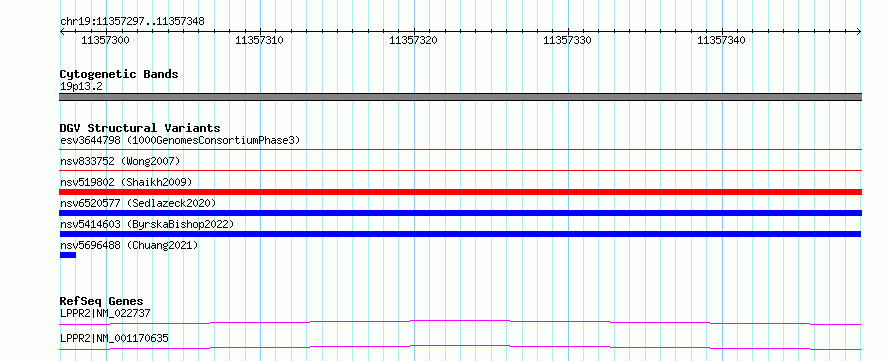This screenshot has height=361, width=890.
Task: Click the thin red line under esv3644798
Action: point(460,149)
